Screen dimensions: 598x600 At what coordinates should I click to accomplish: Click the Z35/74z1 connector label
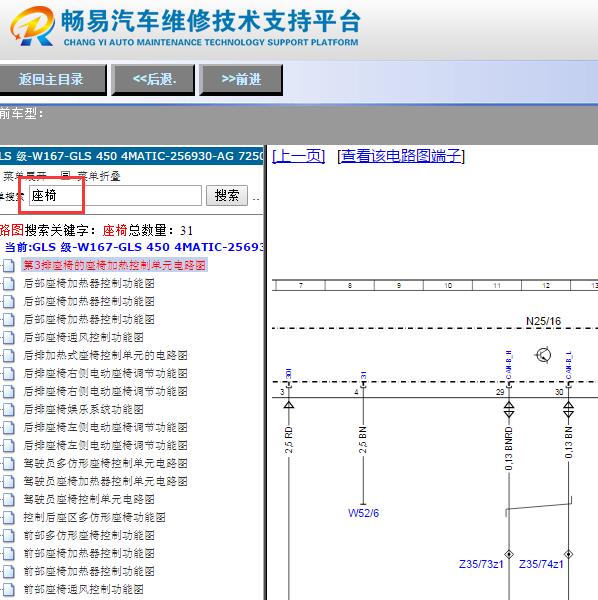[541, 564]
